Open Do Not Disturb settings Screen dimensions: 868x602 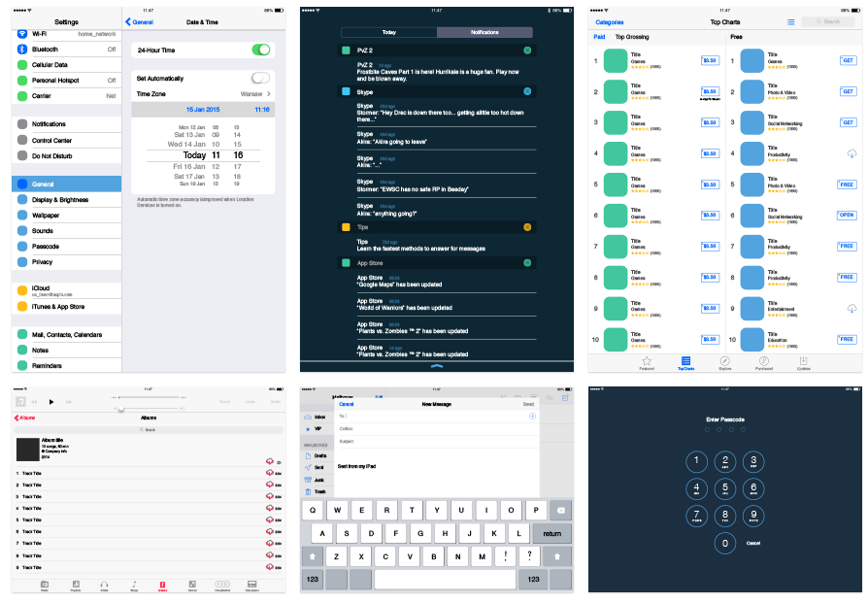(66, 155)
